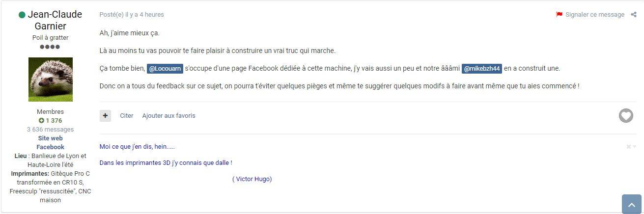The width and height of the screenshot is (644, 214).
Task: Click the member rank dots under Poil à gratter
Action: [x=50, y=47]
